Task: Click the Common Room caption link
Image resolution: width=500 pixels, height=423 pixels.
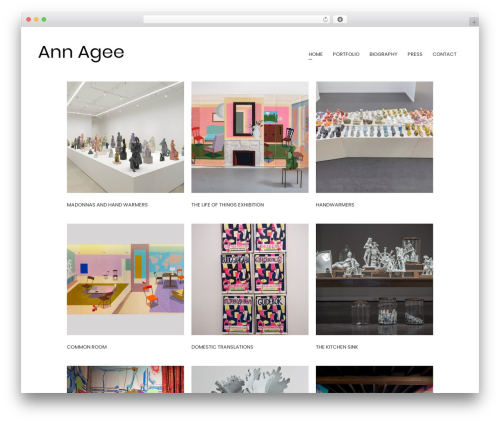Action: [x=87, y=347]
